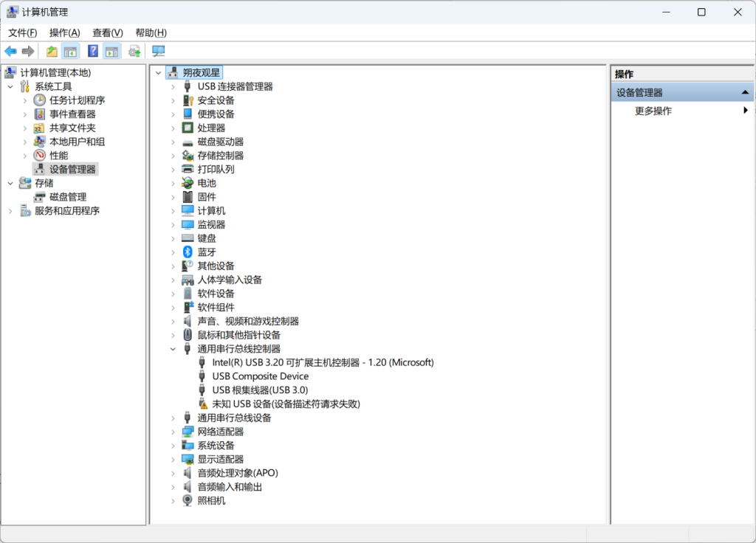The width and height of the screenshot is (756, 543).
Task: Click the blue Help question mark icon
Action: coord(93,51)
